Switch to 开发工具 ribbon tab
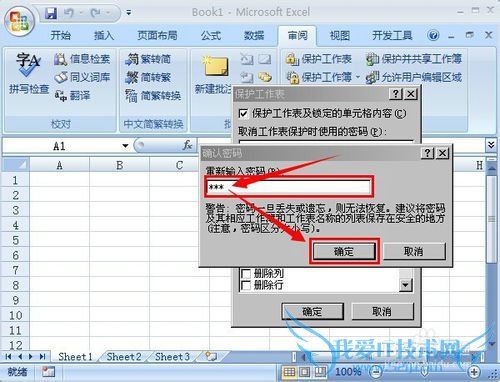The height and width of the screenshot is (382, 500). 392,35
